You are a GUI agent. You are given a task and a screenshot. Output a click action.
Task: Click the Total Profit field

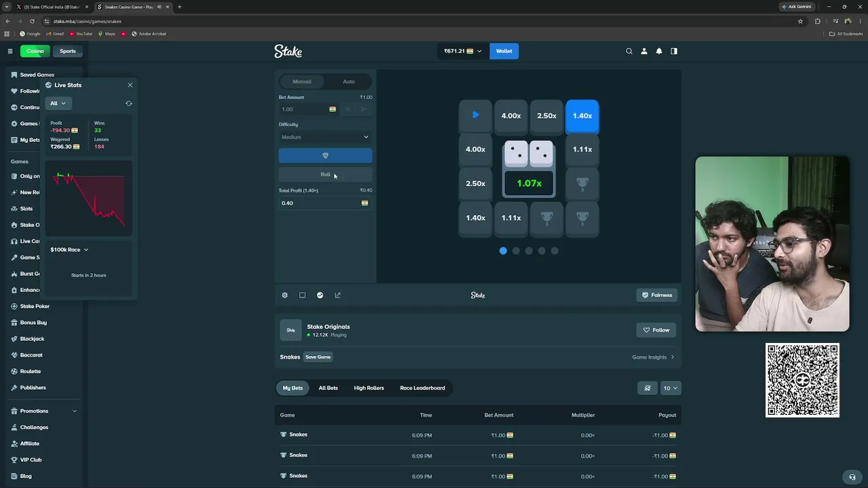click(x=325, y=203)
